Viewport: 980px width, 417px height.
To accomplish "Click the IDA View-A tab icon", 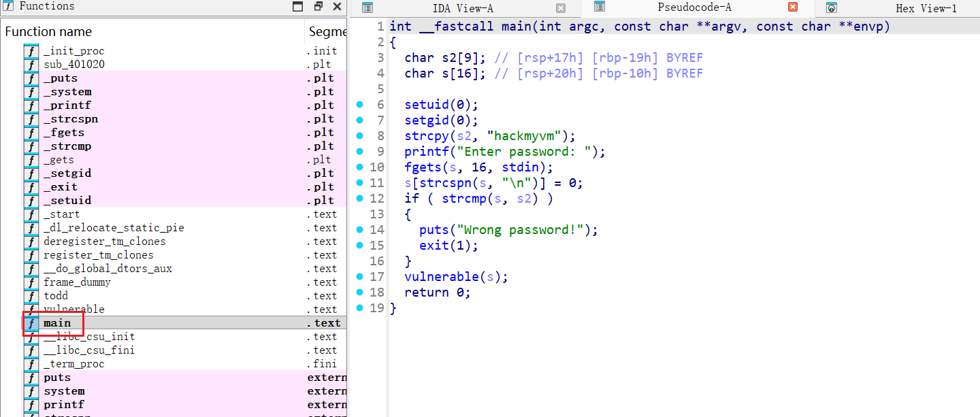I will click(x=367, y=8).
